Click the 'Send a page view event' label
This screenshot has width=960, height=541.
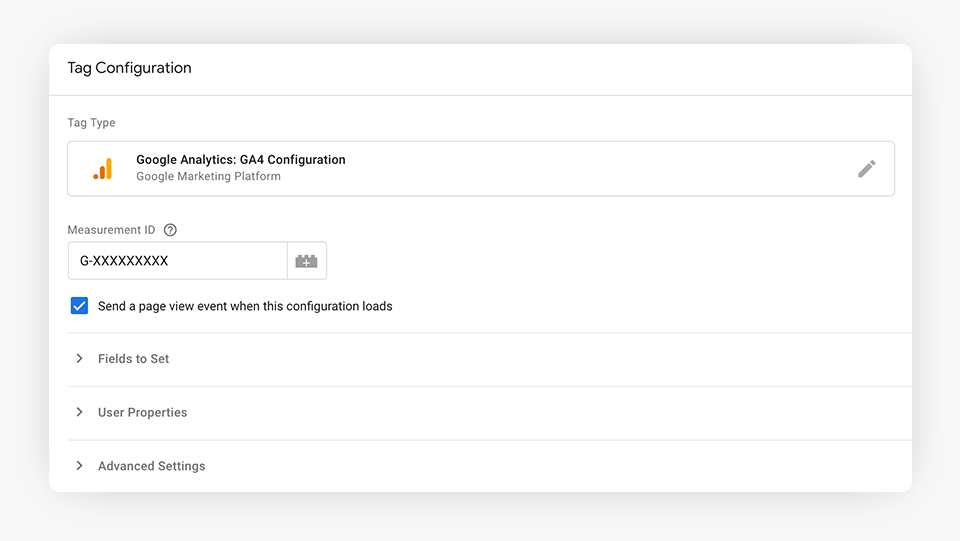pyautogui.click(x=245, y=306)
